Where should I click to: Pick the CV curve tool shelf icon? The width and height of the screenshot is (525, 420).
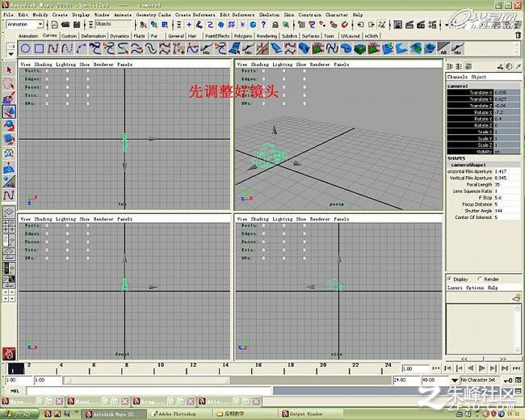[x=52, y=49]
